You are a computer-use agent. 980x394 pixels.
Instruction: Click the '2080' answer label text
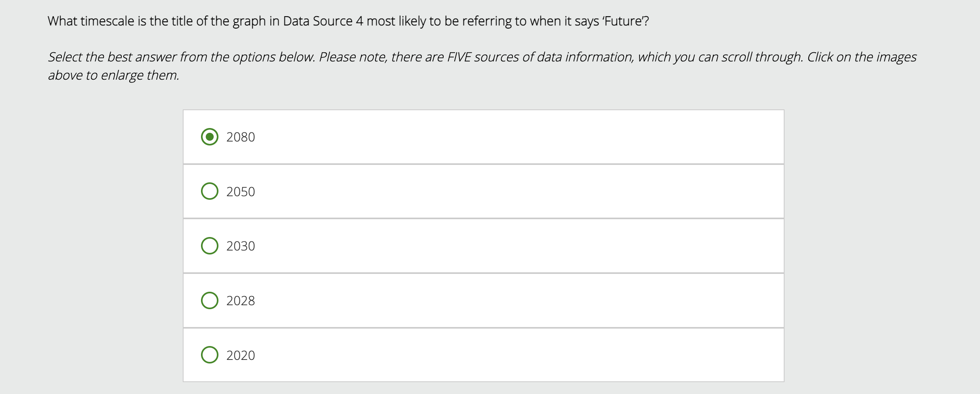(240, 137)
